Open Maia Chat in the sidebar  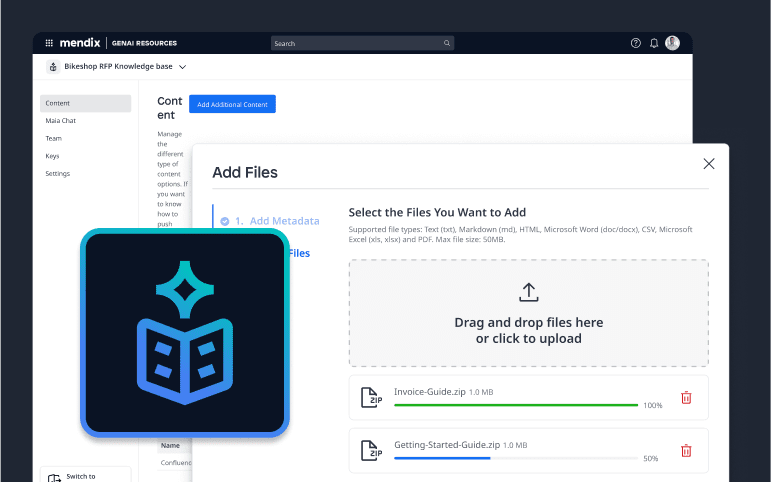[60, 120]
